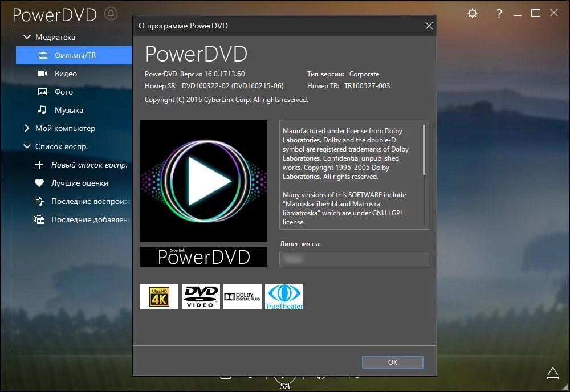This screenshot has width=570, height=392.
Task: Click the heart icon for Лучшие оценки
Action: (39, 183)
